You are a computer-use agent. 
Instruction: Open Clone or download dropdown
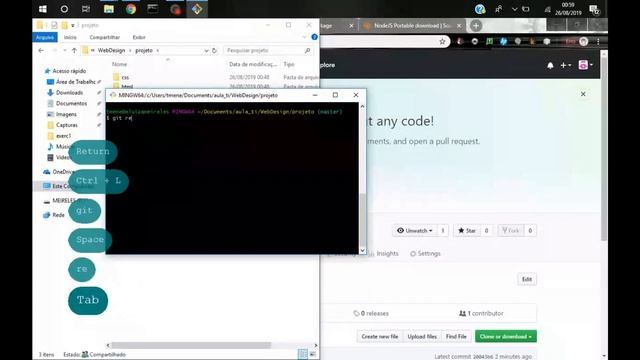(x=506, y=336)
